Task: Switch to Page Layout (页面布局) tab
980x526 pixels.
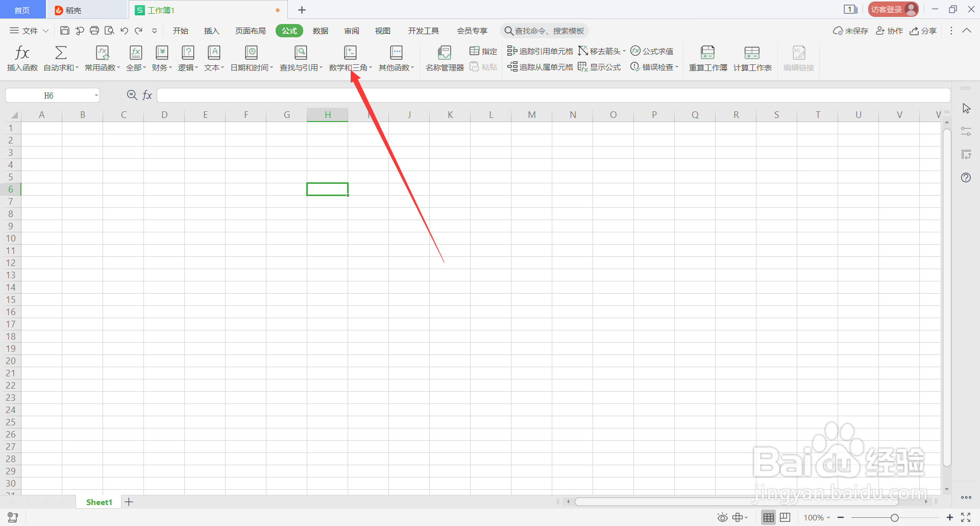Action: coord(250,31)
